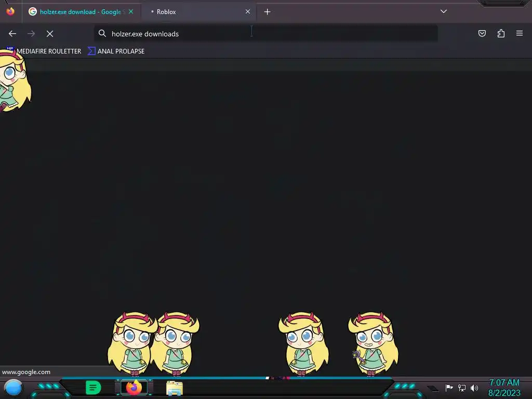Go back to the previous page

12,34
